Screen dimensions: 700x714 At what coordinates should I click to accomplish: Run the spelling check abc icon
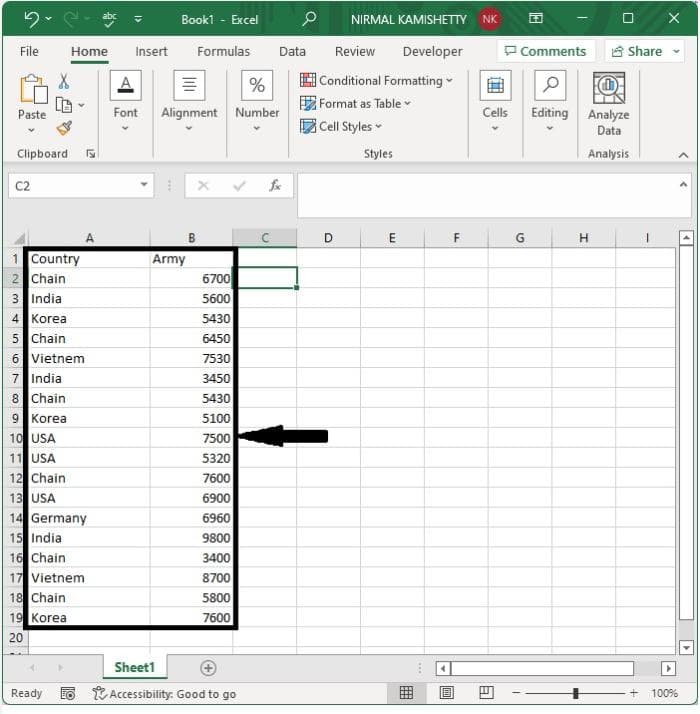point(109,19)
